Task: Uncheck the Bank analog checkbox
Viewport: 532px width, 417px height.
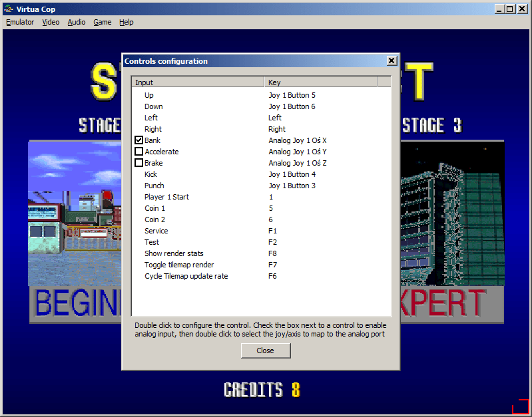Action: coord(138,140)
